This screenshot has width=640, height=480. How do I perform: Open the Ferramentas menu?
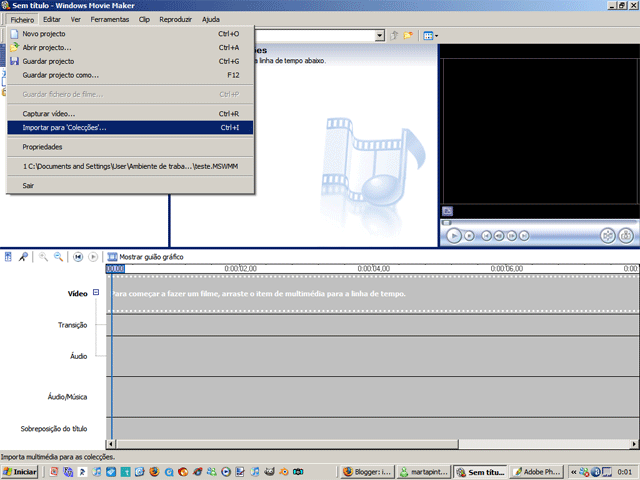click(x=110, y=19)
